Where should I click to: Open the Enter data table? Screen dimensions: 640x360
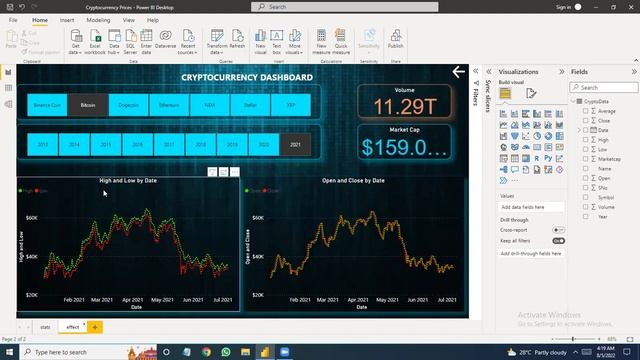(146, 42)
